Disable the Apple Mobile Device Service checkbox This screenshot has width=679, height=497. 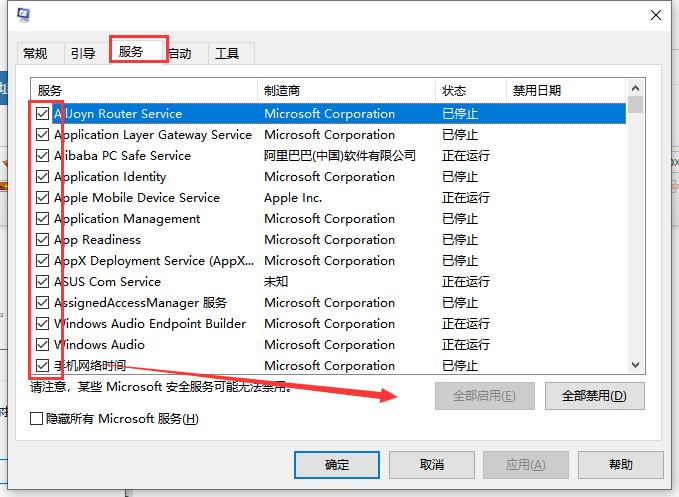point(42,198)
